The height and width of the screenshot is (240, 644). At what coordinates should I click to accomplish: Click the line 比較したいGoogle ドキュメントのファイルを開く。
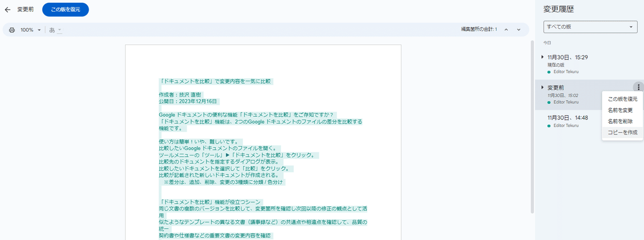(218, 148)
